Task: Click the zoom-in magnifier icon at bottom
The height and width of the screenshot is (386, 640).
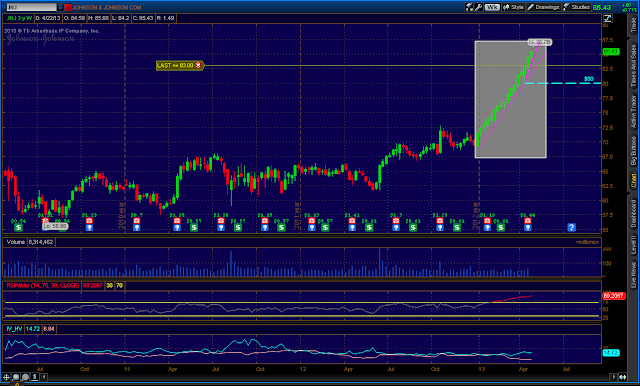Action: 16,377
